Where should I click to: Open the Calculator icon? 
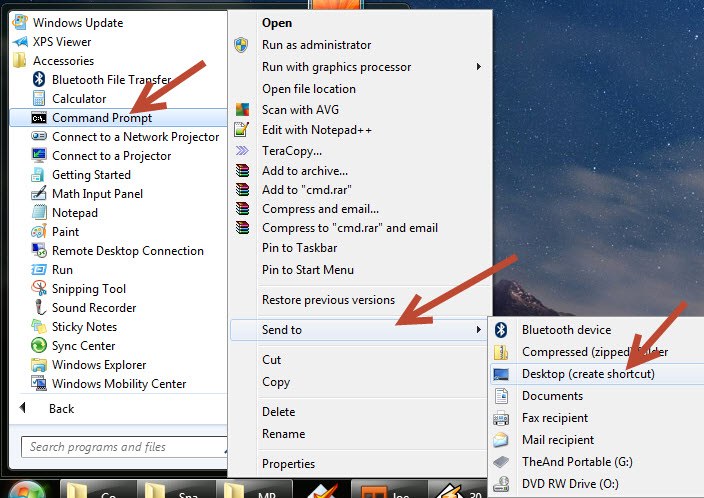pyautogui.click(x=39, y=98)
